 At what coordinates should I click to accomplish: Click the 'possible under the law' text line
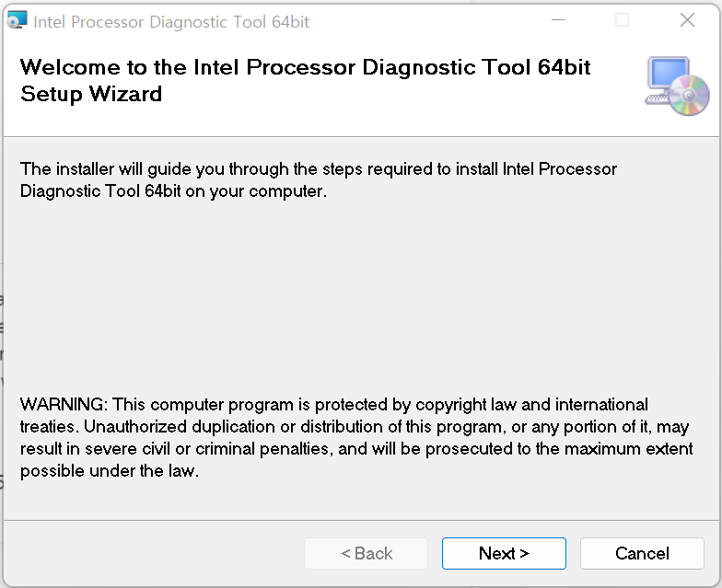click(x=110, y=472)
